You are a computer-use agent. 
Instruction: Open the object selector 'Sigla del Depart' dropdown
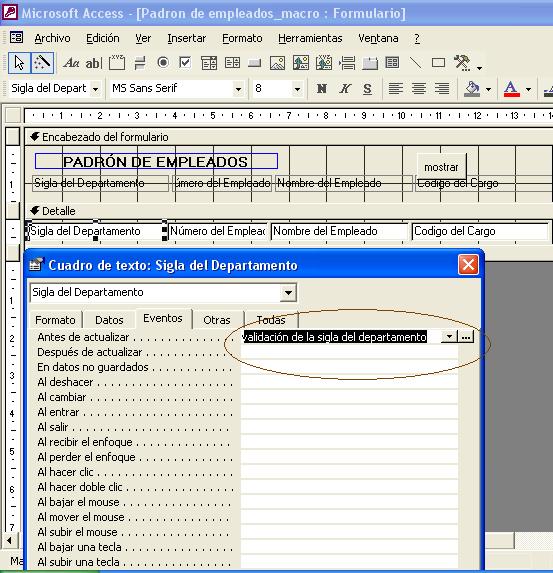95,89
